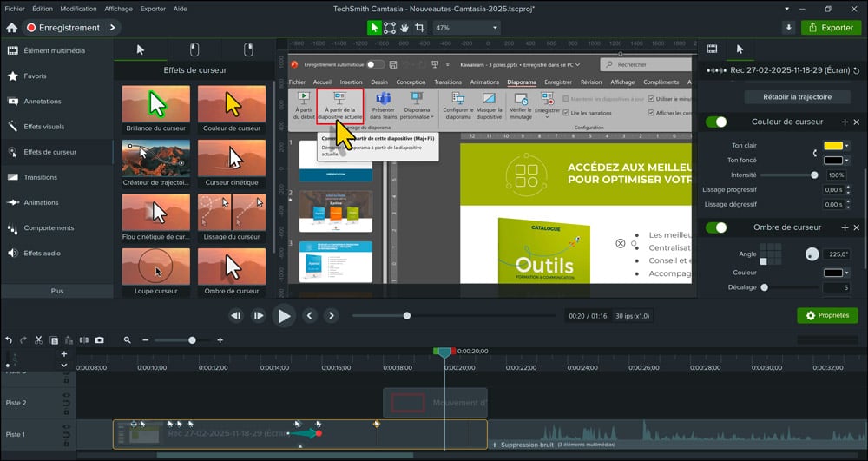Add a keyframe to Couleur de curseur effect

point(845,122)
